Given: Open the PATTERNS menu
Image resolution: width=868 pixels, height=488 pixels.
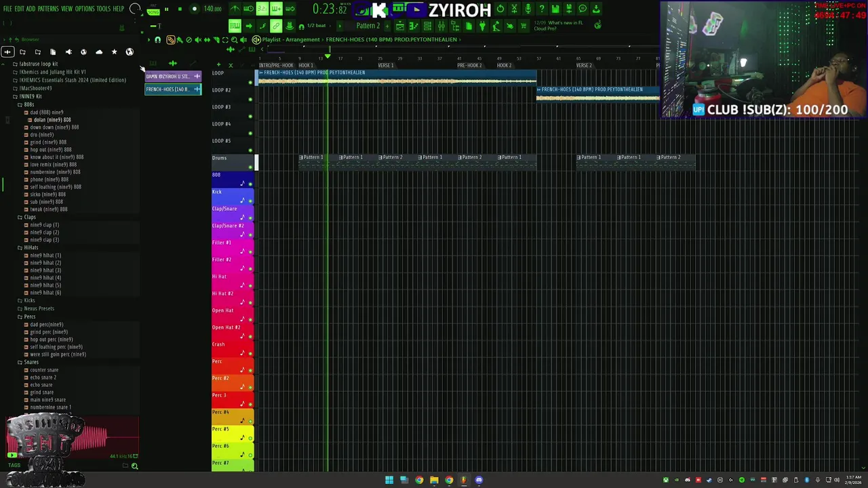Looking at the screenshot, I should [48, 9].
